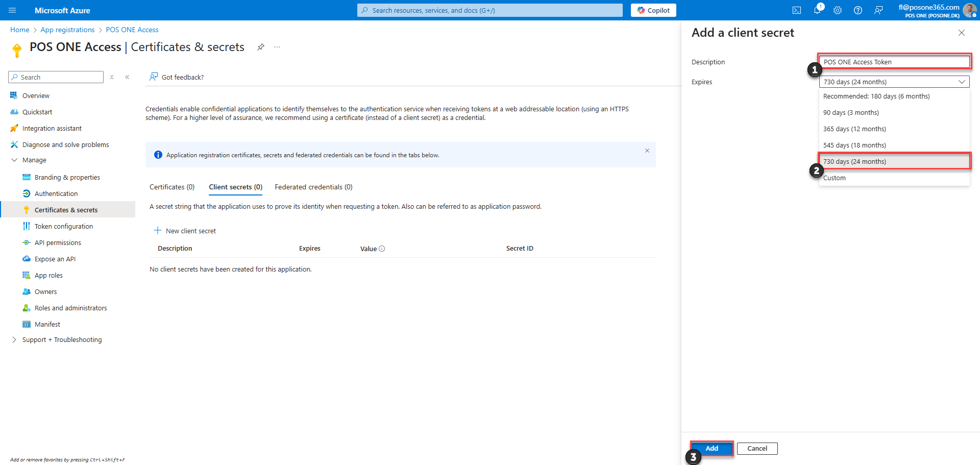980x465 pixels.
Task: Open POS ONE Access breadcrumb link
Action: pyautogui.click(x=132, y=30)
